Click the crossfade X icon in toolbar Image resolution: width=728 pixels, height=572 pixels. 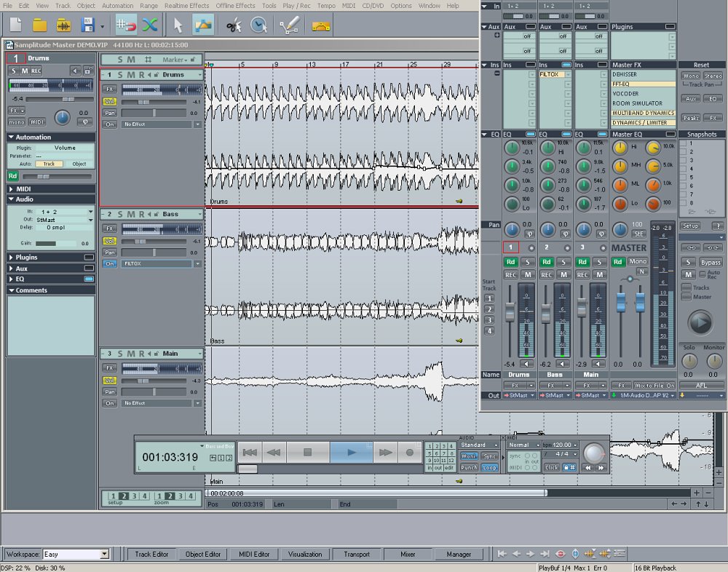pyautogui.click(x=149, y=25)
